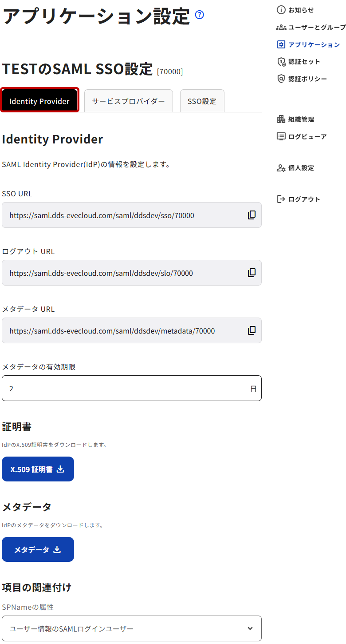The image size is (346, 644).
Task: Click the 認証セット shield icon
Action: 281,62
